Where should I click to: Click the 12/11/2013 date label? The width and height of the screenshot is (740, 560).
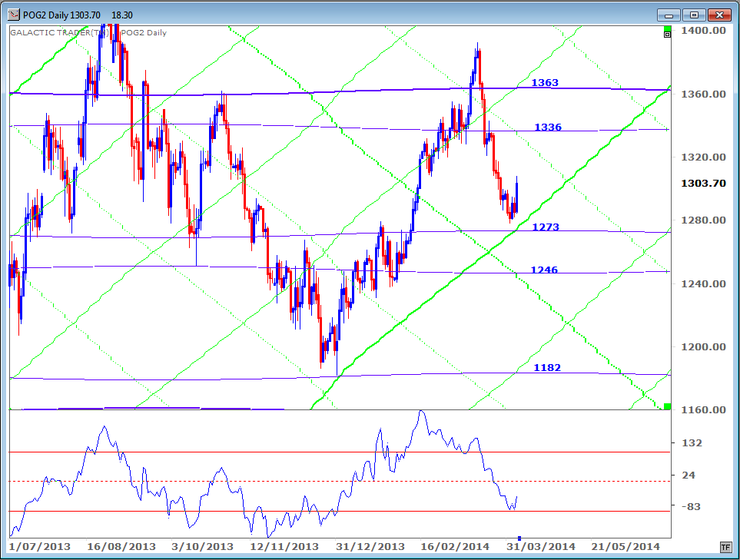tap(284, 547)
